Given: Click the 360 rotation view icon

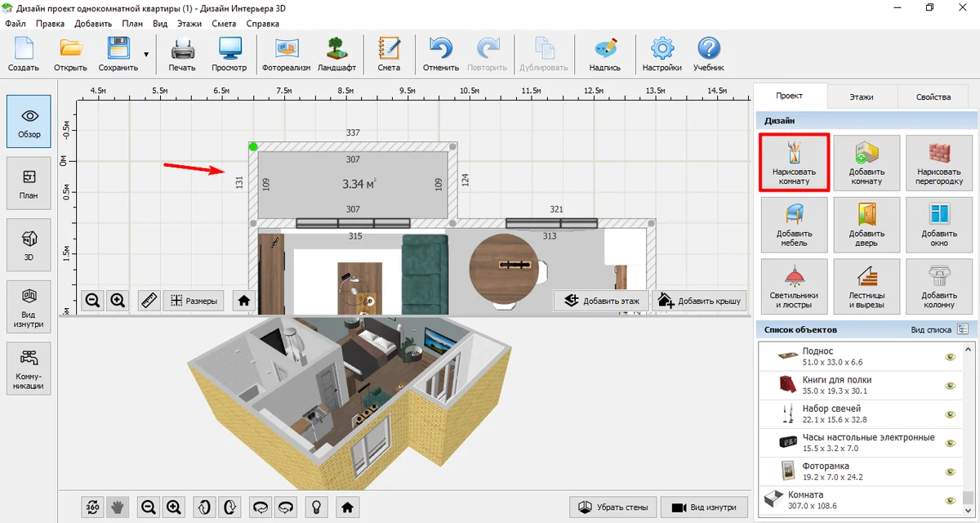Looking at the screenshot, I should 92,507.
